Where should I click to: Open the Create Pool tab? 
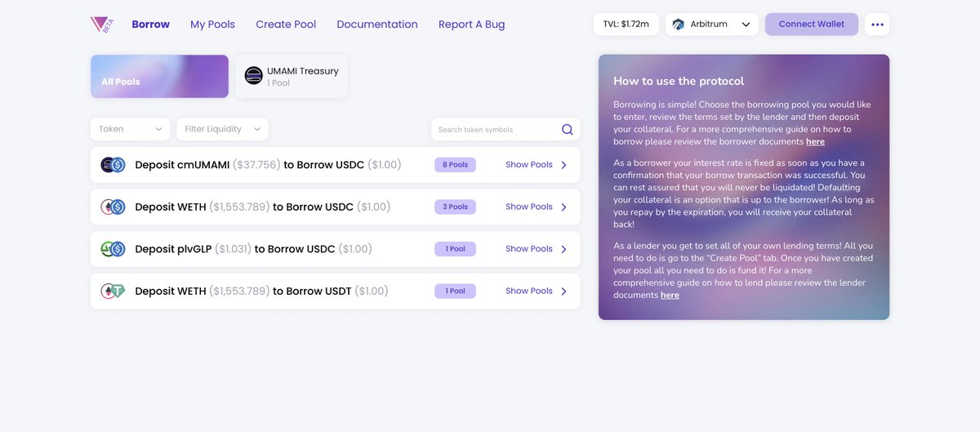click(x=286, y=24)
